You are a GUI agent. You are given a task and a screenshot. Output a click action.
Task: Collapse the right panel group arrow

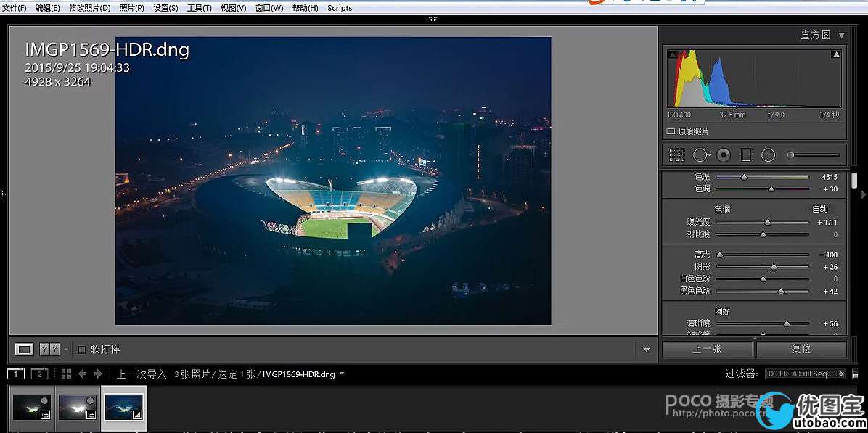tap(864, 194)
